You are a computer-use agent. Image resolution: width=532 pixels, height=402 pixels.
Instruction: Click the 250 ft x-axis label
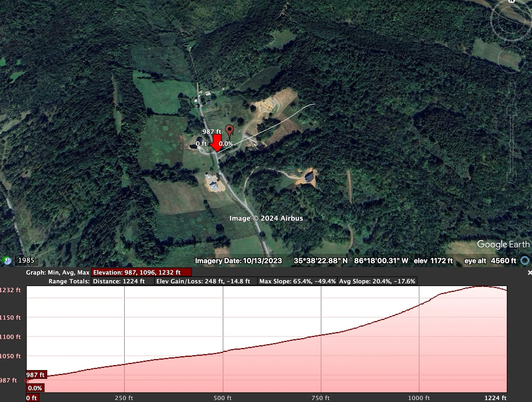pyautogui.click(x=124, y=398)
